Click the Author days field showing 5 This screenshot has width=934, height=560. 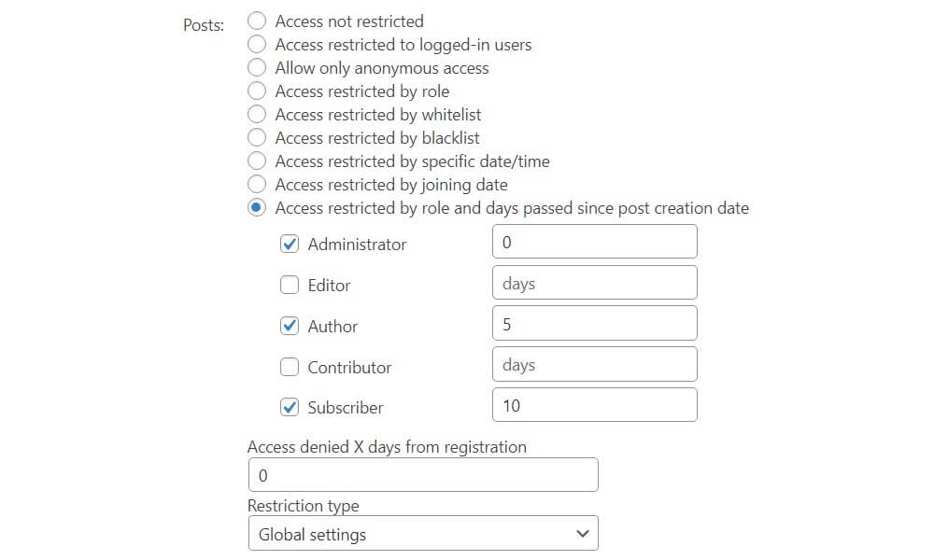pyautogui.click(x=594, y=324)
